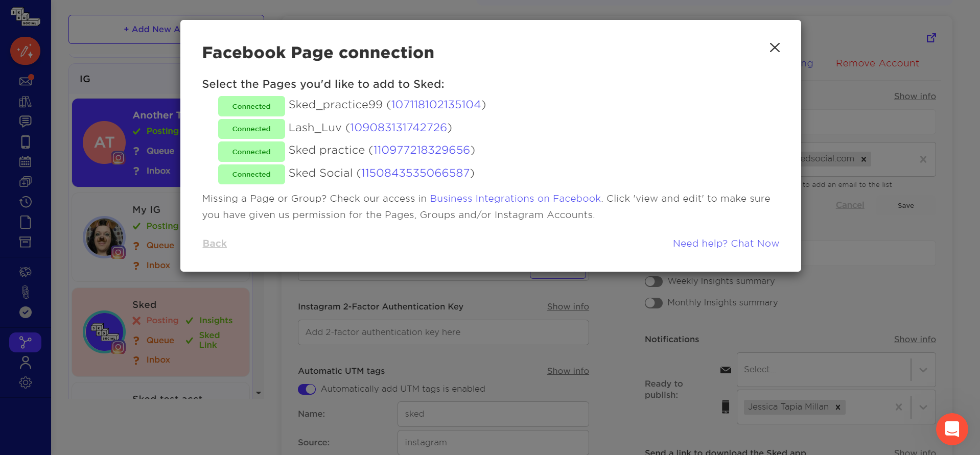Click Show info for 2-Factor Authentication Key
This screenshot has height=455, width=980.
coord(568,306)
